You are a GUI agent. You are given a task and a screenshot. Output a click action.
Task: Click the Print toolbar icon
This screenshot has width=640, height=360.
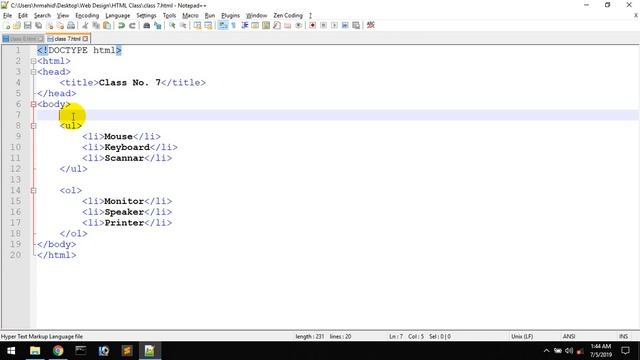(x=71, y=25)
